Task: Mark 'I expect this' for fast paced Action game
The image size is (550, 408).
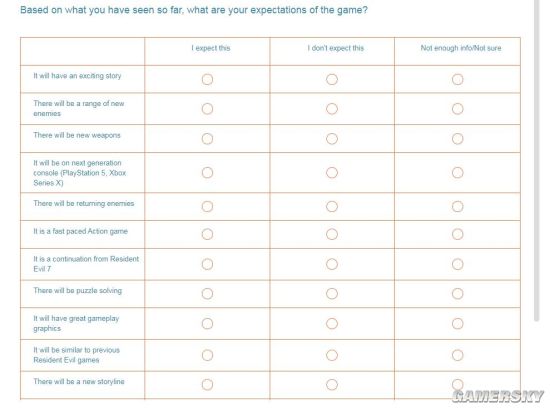Action: point(207,234)
